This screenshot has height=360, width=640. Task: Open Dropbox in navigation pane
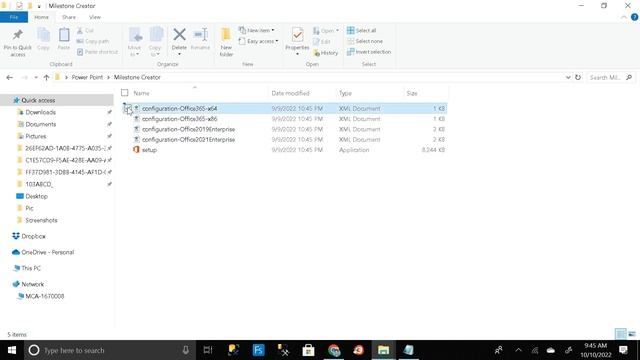[x=33, y=236]
